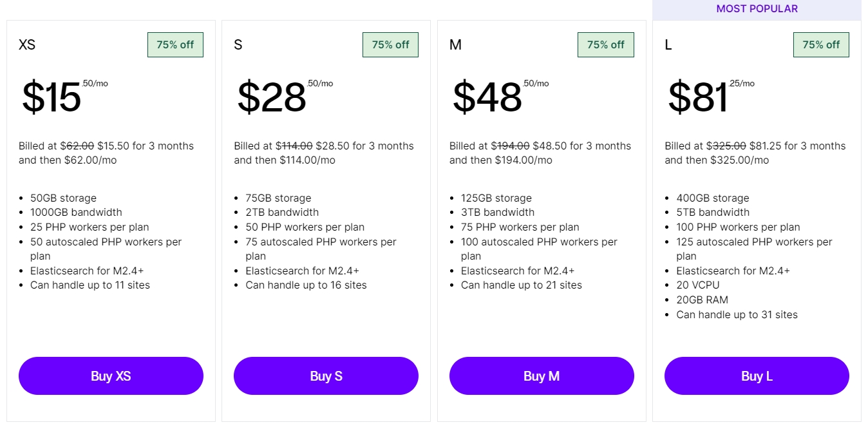The height and width of the screenshot is (429, 868).
Task: Click Can handle up to 21 sites
Action: (x=521, y=285)
